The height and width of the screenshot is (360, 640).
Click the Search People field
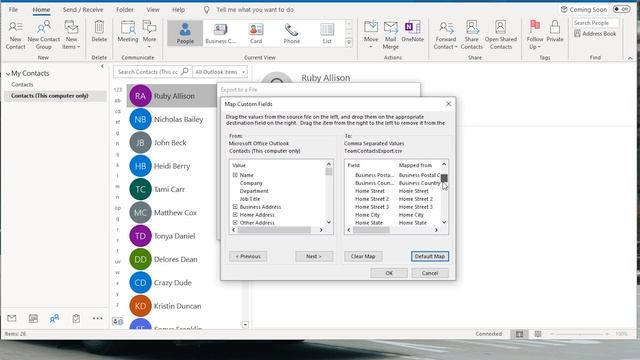tap(595, 23)
